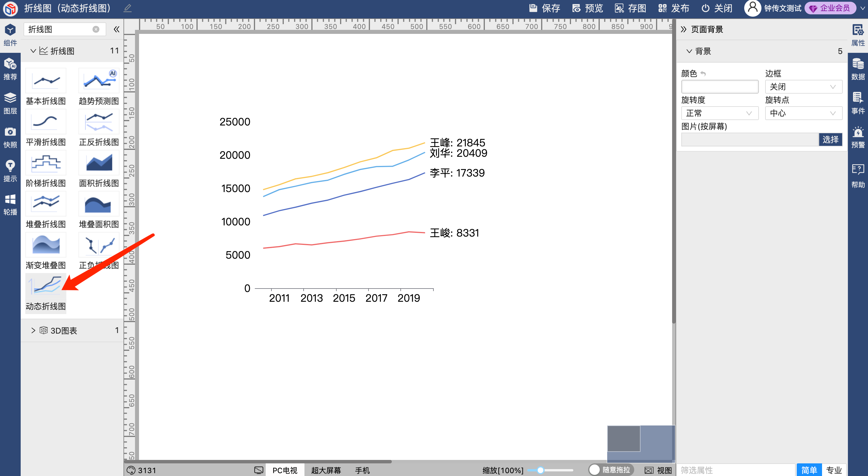Viewport: 868px width, 476px height.
Task: Click the 钟传文测试 username
Action: click(782, 8)
